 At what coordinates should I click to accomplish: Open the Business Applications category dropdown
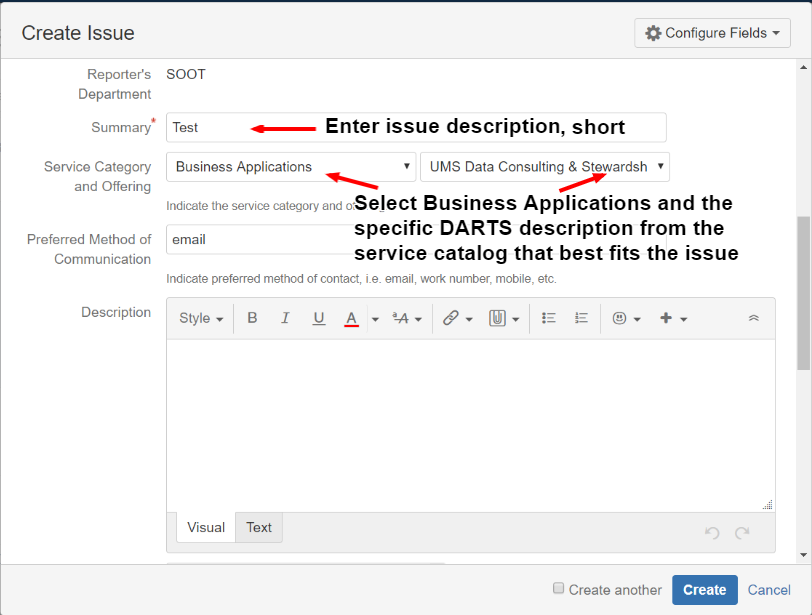point(291,167)
